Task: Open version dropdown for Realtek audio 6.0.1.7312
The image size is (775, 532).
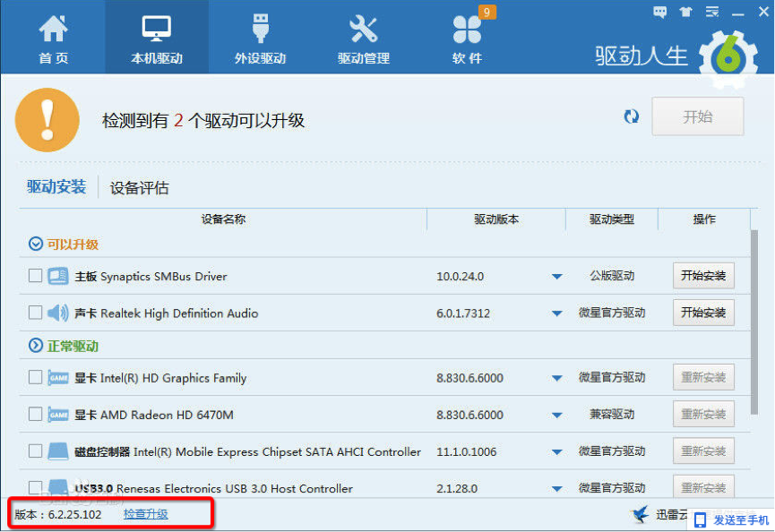Action: click(x=556, y=313)
